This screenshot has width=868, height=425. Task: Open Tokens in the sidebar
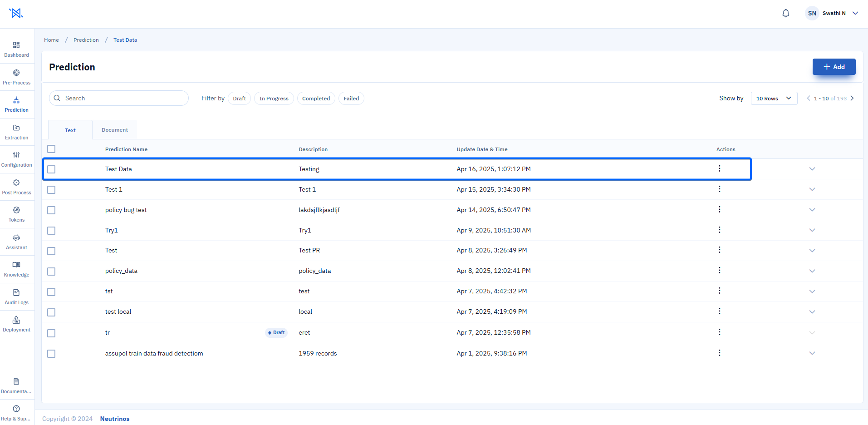coord(16,214)
